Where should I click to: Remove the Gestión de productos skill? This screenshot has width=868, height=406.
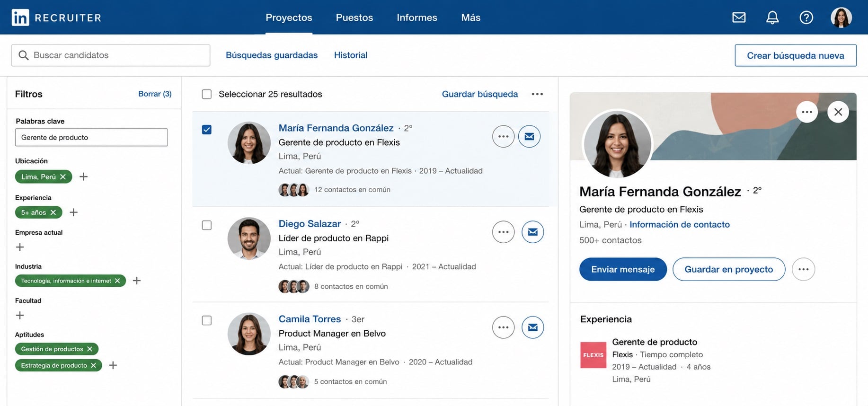point(89,349)
